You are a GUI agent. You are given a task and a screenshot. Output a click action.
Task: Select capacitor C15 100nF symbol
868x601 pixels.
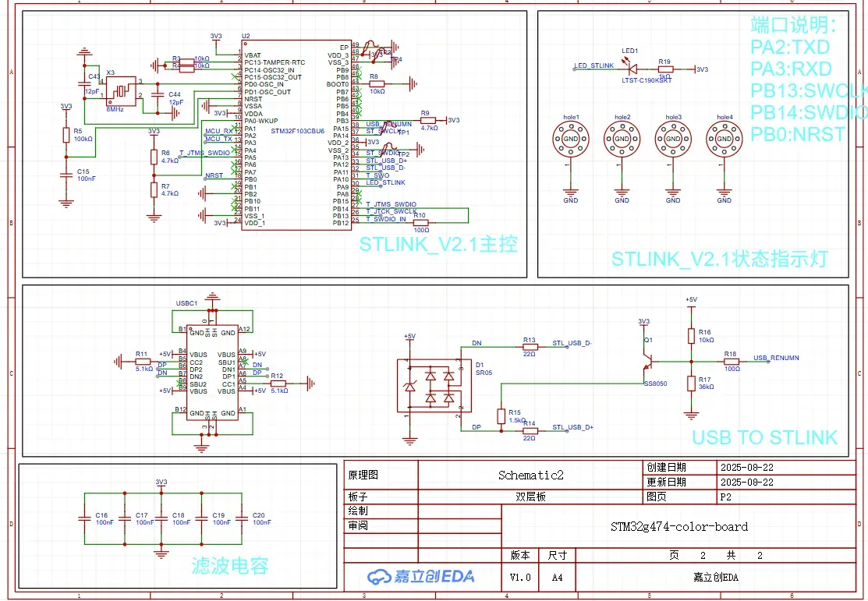pyautogui.click(x=66, y=175)
